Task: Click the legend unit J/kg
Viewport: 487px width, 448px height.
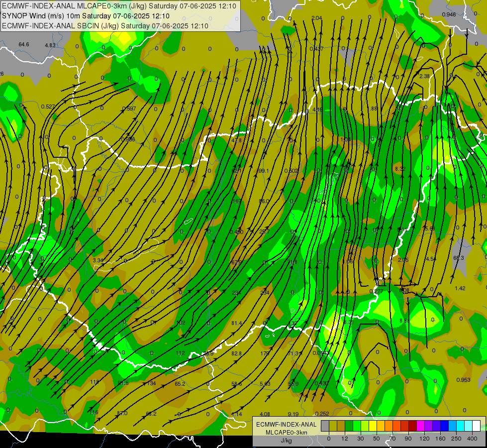Action: pyautogui.click(x=287, y=441)
